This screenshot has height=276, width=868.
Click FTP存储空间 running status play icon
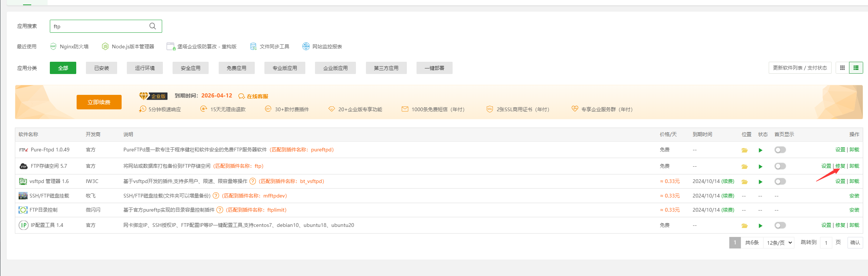click(761, 167)
